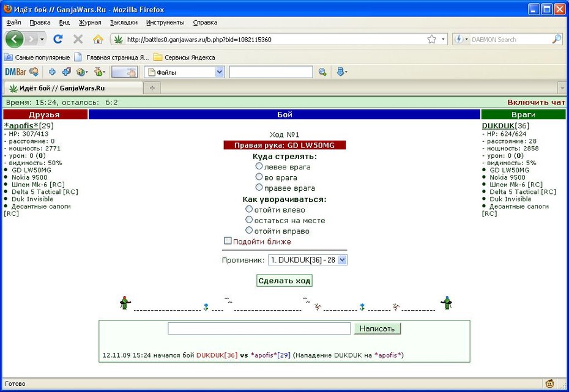Click the DMBar stacked windows icon

click(x=67, y=72)
